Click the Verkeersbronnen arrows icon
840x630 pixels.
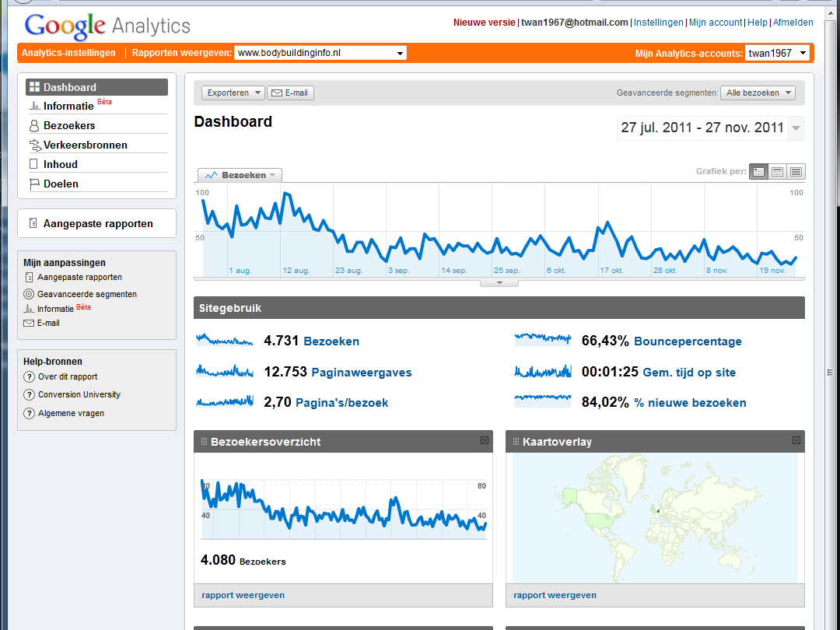pyautogui.click(x=35, y=145)
